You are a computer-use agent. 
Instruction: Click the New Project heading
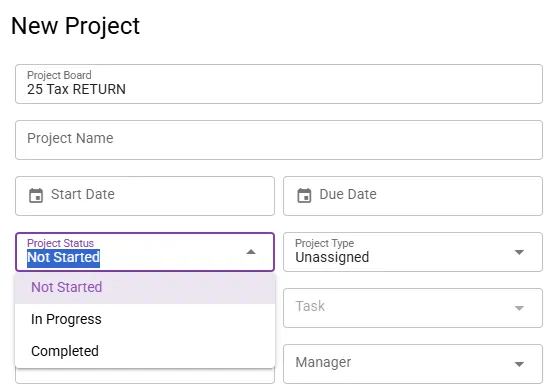point(75,26)
